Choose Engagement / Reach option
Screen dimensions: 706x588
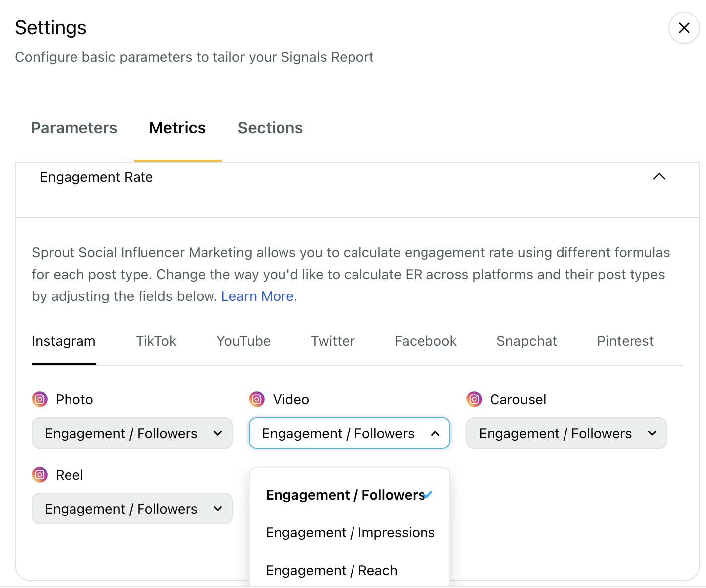[x=350, y=571]
